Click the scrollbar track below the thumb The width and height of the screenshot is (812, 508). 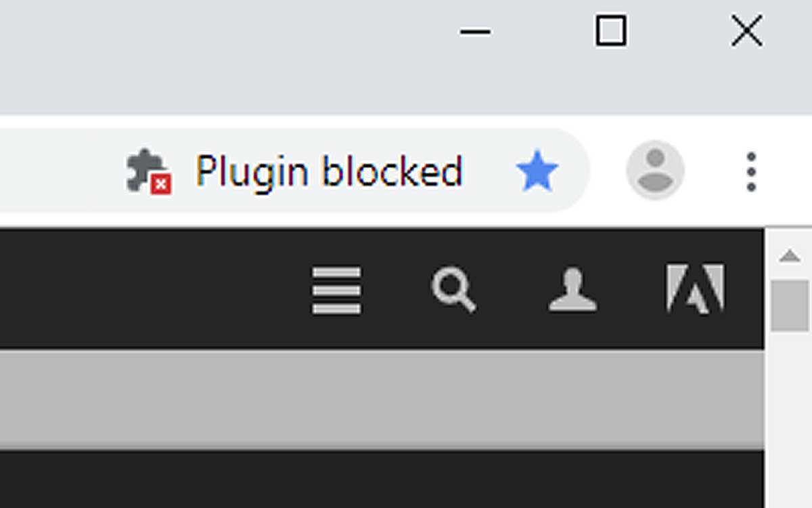[x=790, y=420]
